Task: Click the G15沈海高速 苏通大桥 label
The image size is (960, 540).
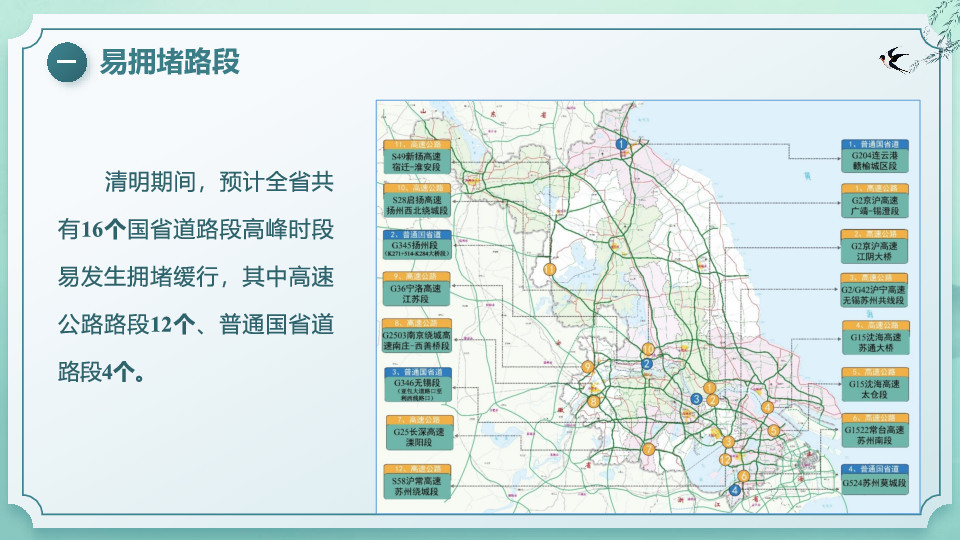Action: point(876,337)
